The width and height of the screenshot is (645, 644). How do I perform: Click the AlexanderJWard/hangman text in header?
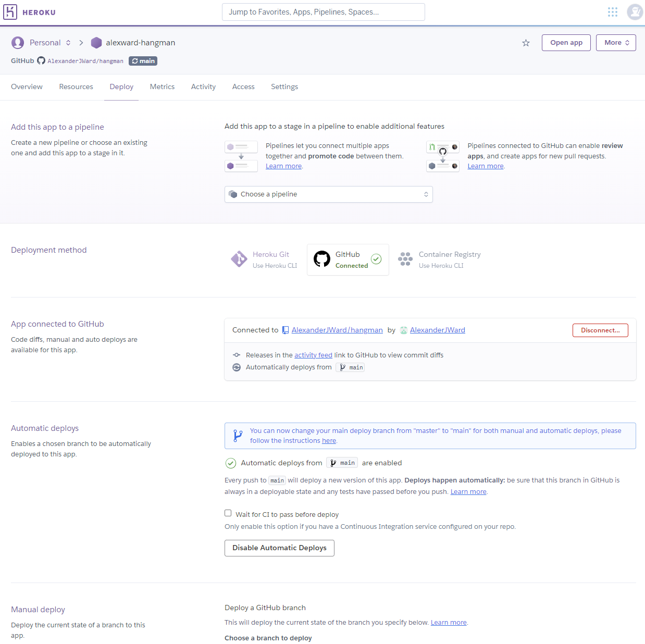(x=85, y=61)
